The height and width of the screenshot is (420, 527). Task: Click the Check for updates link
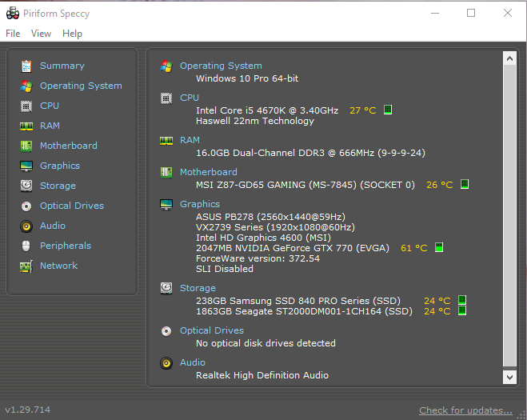pyautogui.click(x=465, y=410)
